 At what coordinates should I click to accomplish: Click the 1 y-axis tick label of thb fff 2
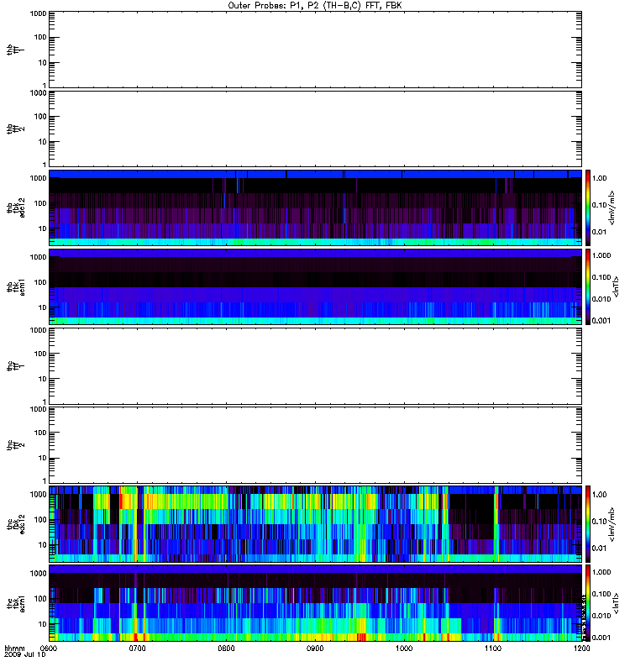45,165
